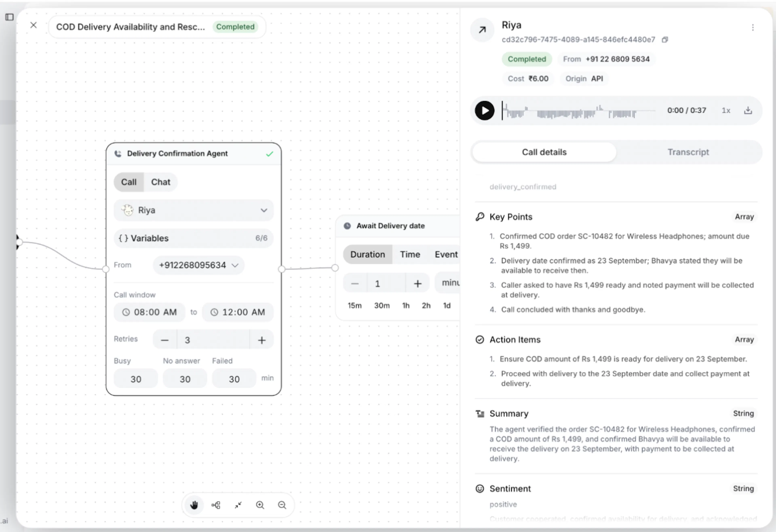The height and width of the screenshot is (532, 776).
Task: Edit the Busy retry delay field
Action: [136, 379]
